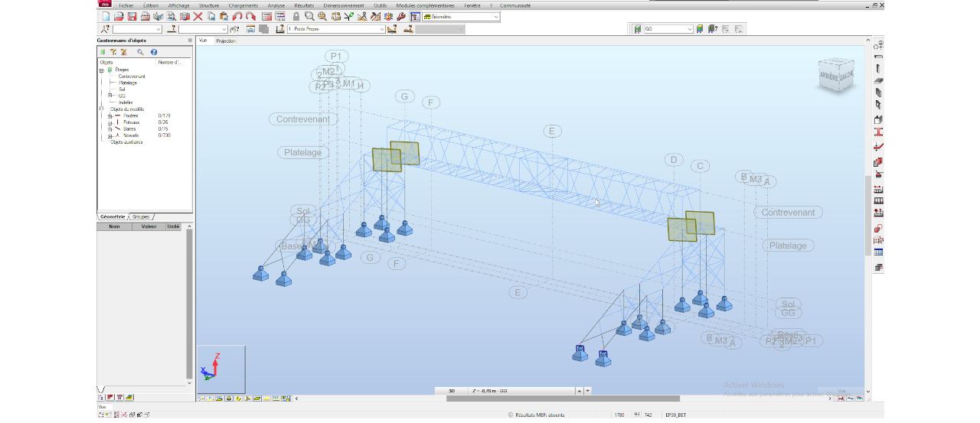Close the Gestionnaire d'objets panel
This screenshot has height=423, width=980.
point(190,41)
